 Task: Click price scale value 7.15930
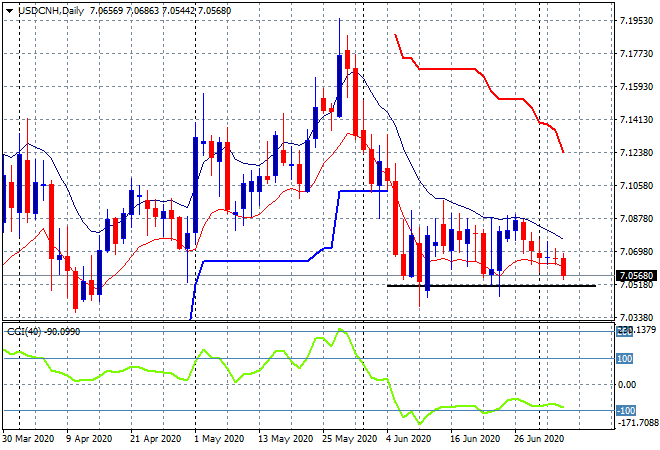tap(636, 86)
